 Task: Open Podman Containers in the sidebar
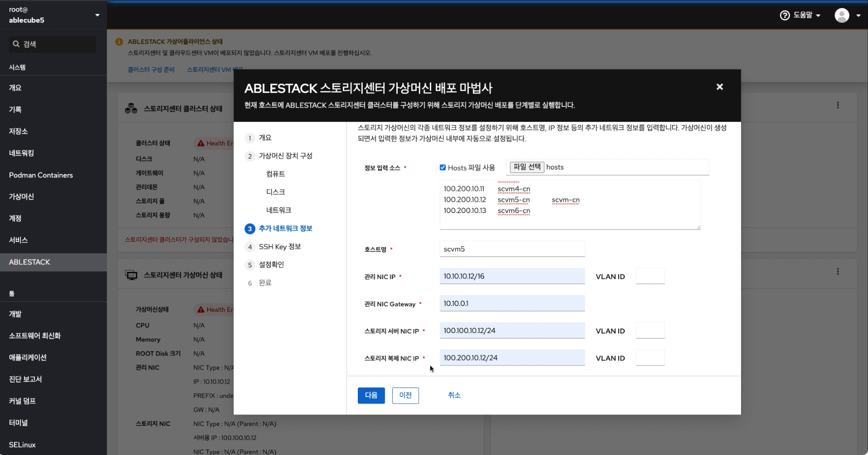click(x=53, y=175)
